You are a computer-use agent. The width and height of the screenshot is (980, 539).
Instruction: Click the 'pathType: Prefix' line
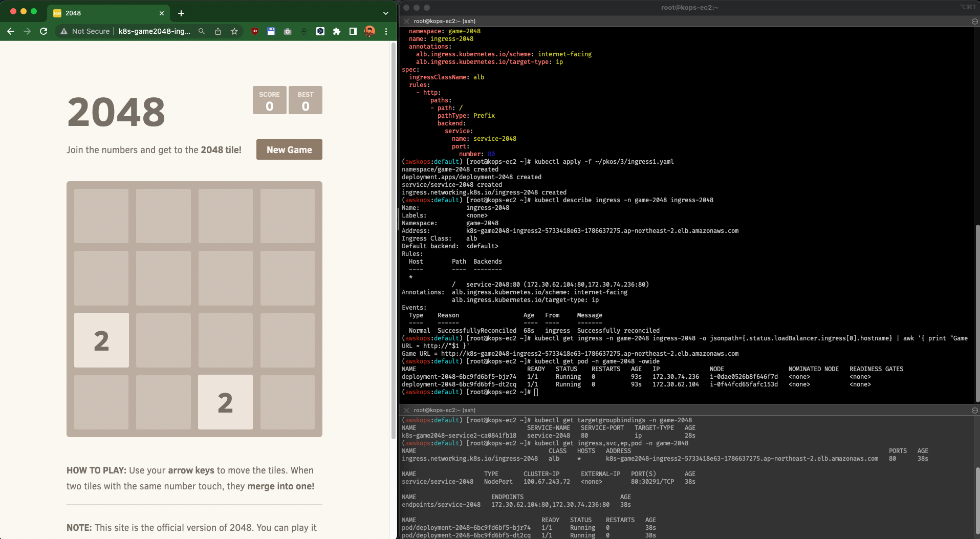click(x=466, y=116)
